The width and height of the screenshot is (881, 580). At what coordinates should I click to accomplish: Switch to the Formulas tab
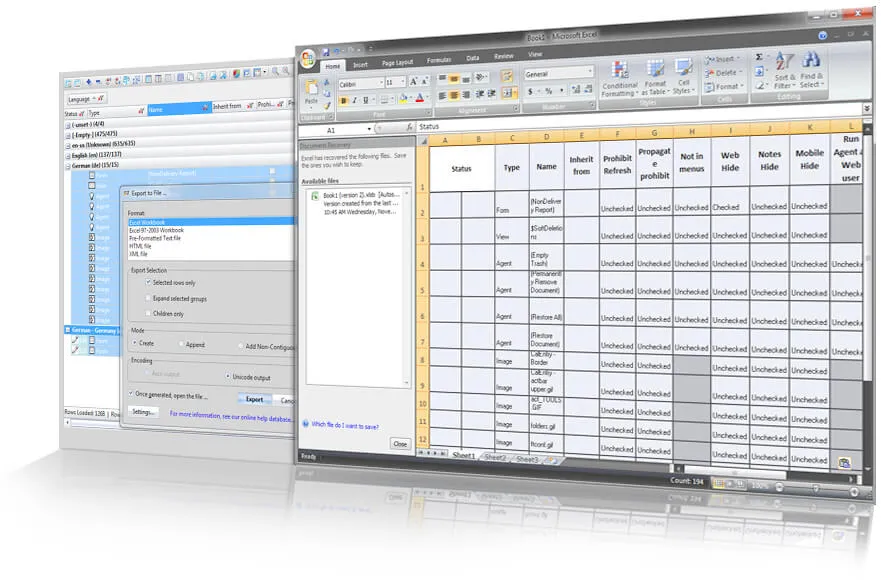439,60
